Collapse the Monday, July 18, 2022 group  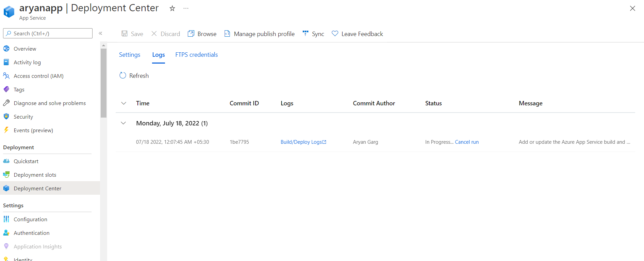coord(123,123)
